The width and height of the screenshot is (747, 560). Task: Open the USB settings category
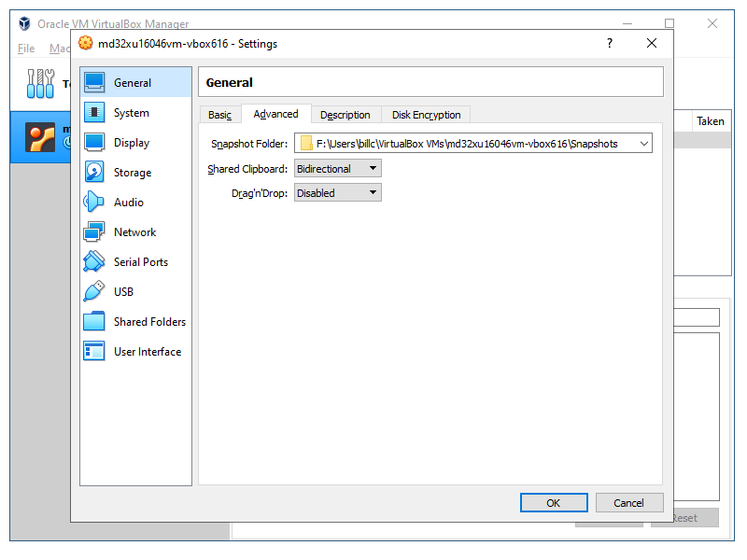[123, 292]
